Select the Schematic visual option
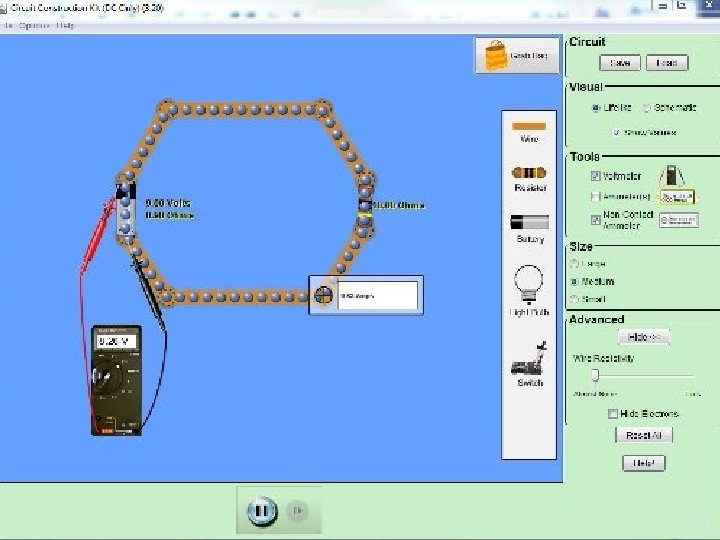This screenshot has width=720, height=540. point(647,108)
